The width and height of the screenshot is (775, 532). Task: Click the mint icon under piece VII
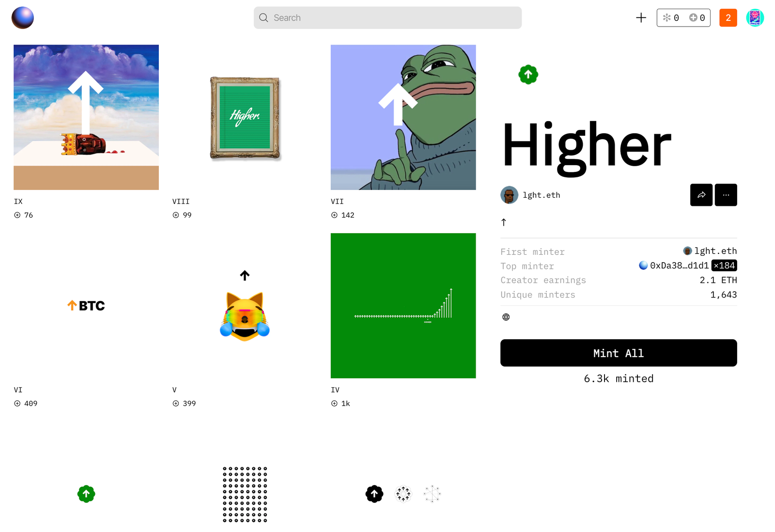pos(334,215)
